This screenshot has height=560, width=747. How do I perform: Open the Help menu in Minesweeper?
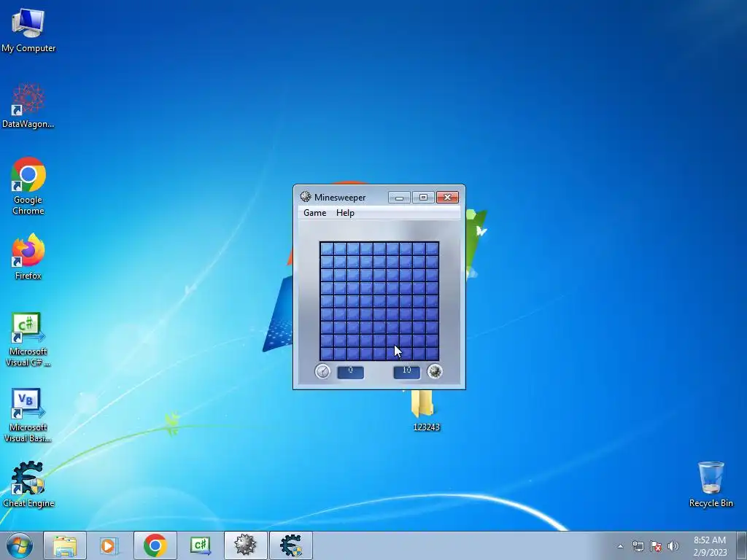[345, 213]
